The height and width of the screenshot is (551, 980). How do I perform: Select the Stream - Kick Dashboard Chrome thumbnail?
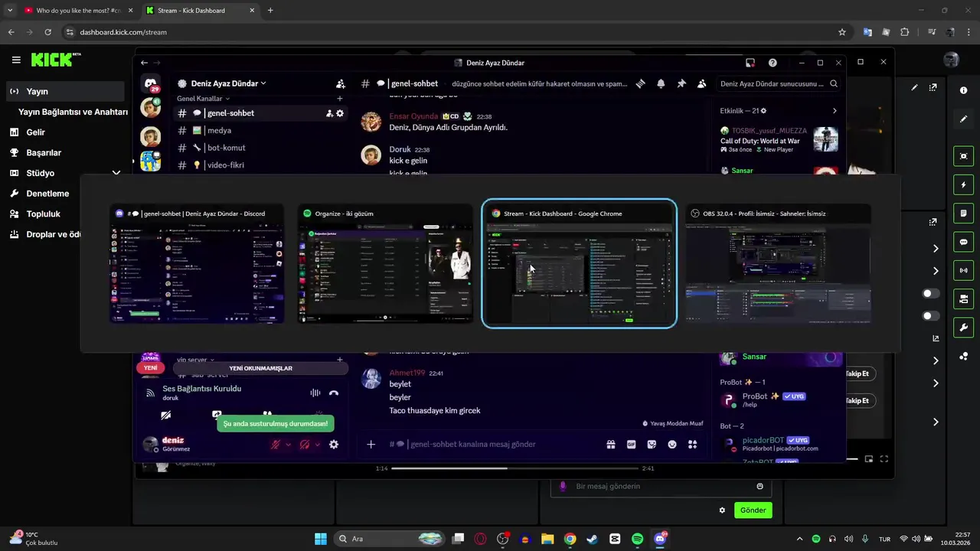click(579, 263)
